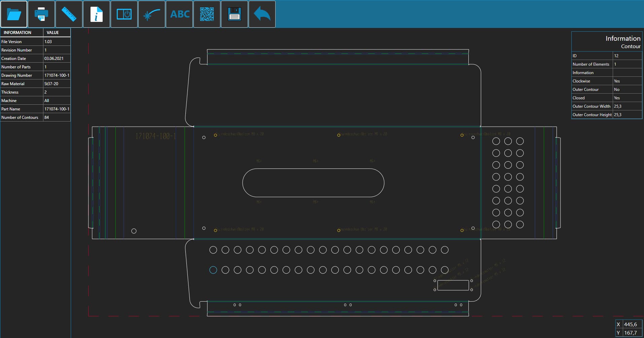This screenshot has height=338, width=644.
Task: Open a file with the folder icon
Action: click(x=14, y=14)
